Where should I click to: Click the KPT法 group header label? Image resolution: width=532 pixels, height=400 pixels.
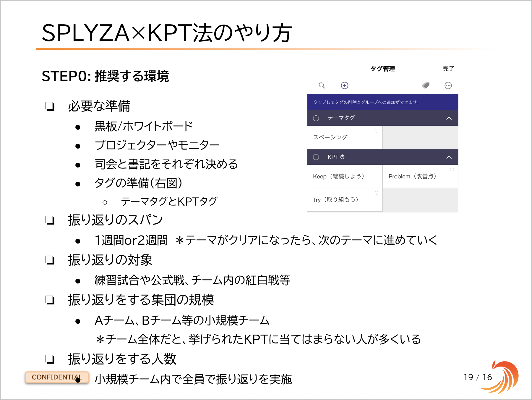coord(336,157)
